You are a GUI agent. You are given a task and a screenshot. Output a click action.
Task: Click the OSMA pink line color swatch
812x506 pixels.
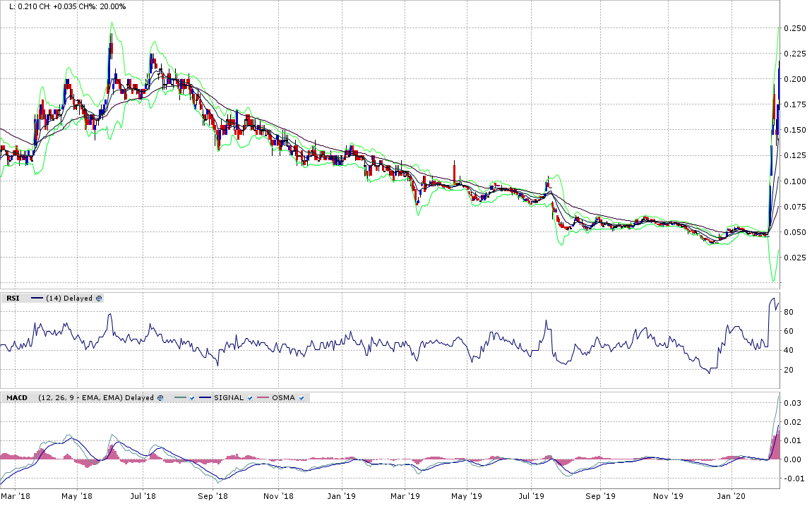click(263, 397)
